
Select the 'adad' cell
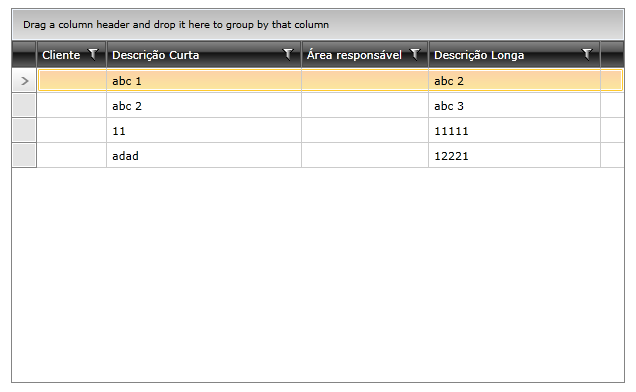point(204,155)
